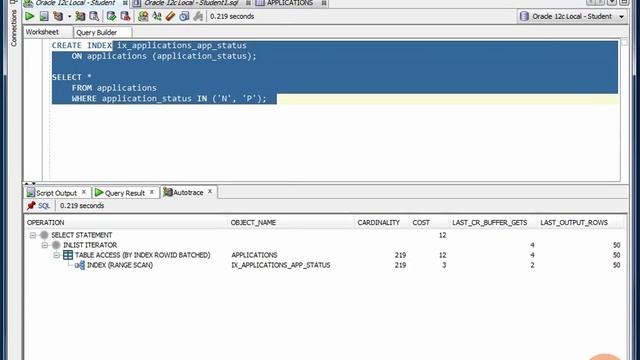Collapse the SELECT STATEMENT node
Screen dimensions: 640x360
(33, 235)
